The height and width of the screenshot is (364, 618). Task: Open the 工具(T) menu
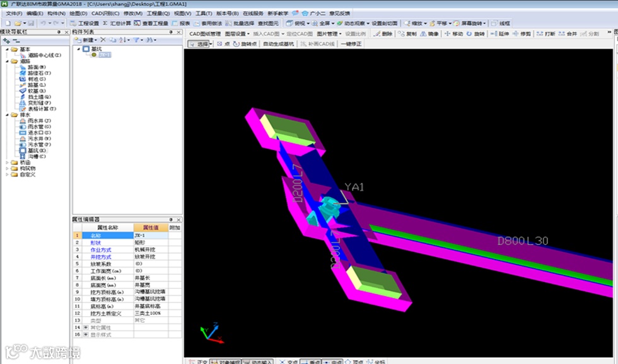[x=203, y=13]
